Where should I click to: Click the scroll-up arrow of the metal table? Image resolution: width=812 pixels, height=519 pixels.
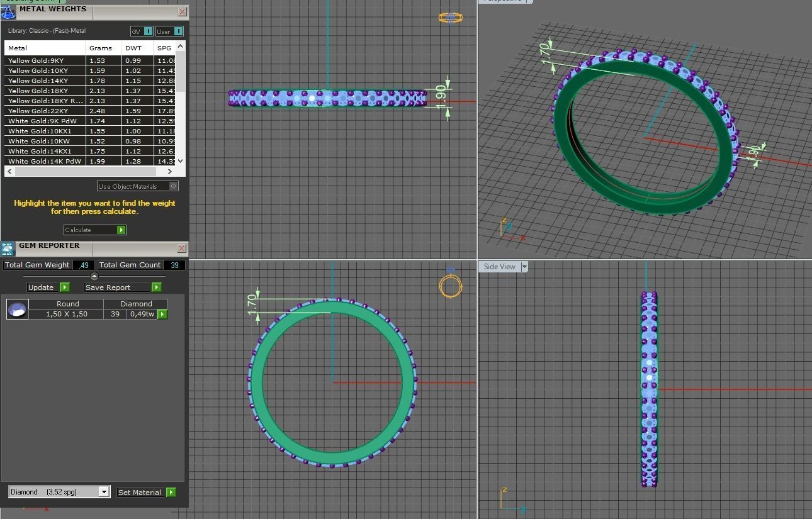pyautogui.click(x=181, y=47)
